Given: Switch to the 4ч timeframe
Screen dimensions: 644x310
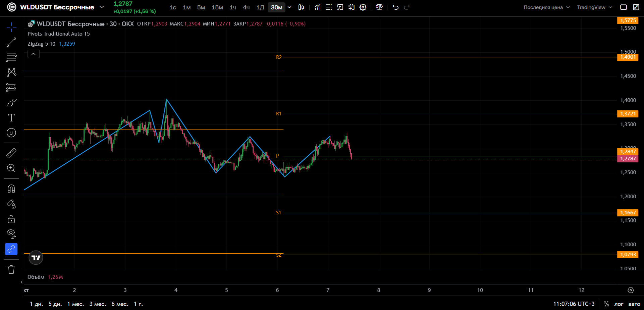Looking at the screenshot, I should coord(246,7).
